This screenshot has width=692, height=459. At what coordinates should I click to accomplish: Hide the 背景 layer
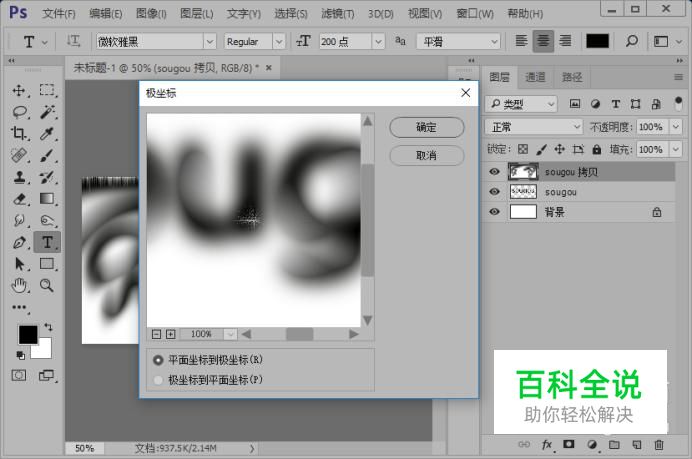[x=495, y=212]
